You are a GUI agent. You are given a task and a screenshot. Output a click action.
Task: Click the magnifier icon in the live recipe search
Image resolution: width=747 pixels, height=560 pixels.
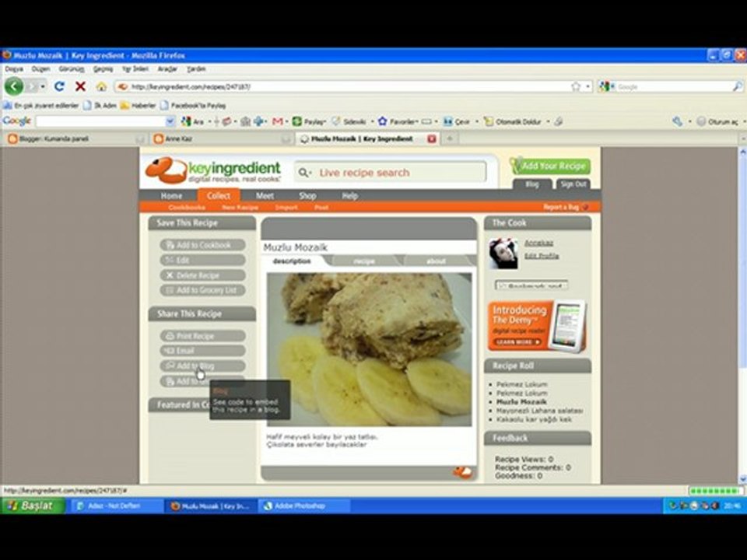[x=303, y=173]
